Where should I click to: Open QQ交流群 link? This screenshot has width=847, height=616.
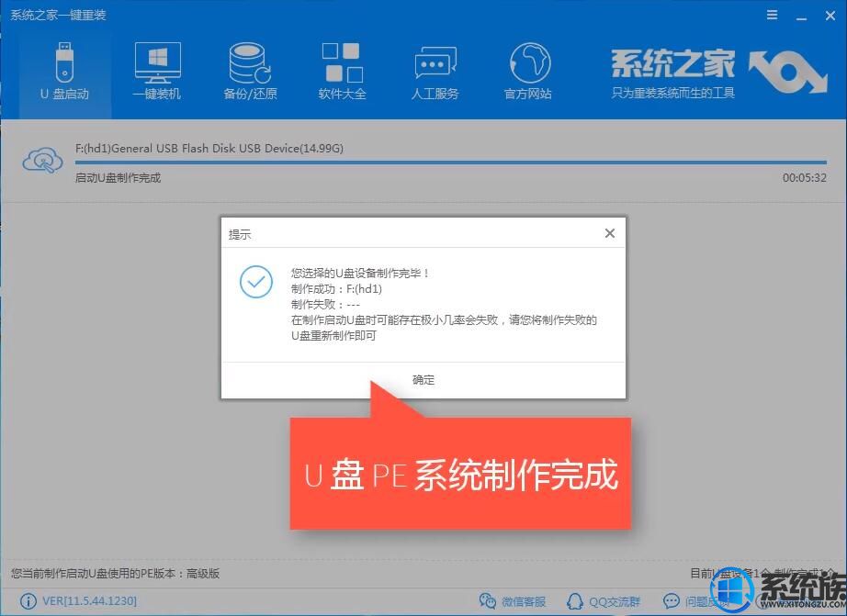pos(604,601)
